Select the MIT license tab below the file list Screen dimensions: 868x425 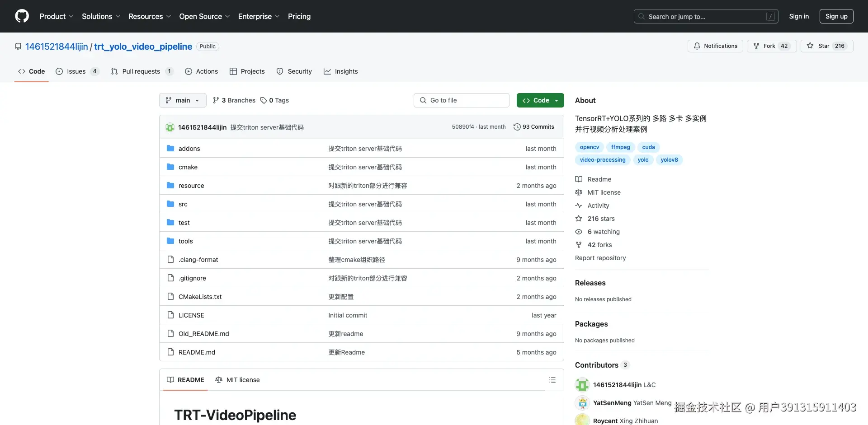pyautogui.click(x=237, y=380)
